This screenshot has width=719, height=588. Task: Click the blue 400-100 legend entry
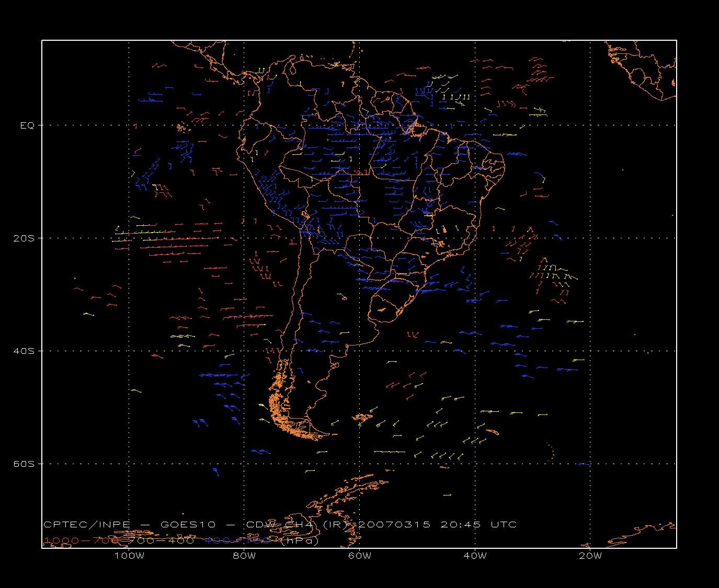pyautogui.click(x=237, y=540)
